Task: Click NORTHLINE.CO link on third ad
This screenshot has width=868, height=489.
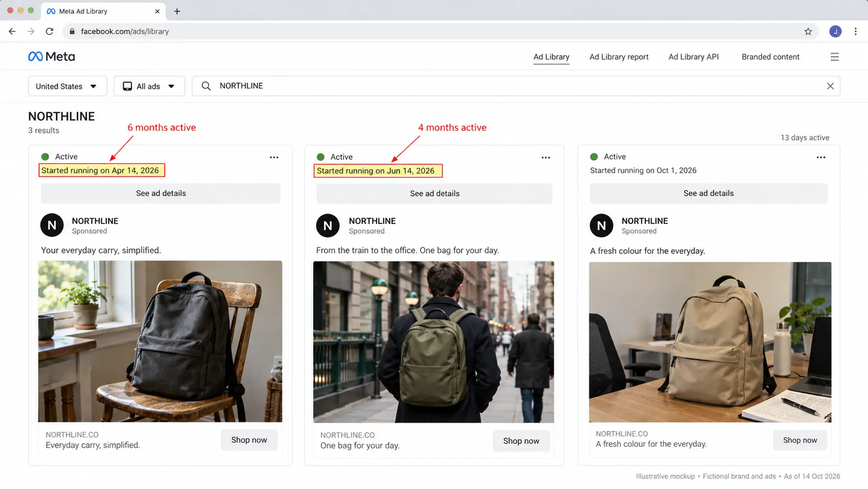Action: pyautogui.click(x=622, y=434)
